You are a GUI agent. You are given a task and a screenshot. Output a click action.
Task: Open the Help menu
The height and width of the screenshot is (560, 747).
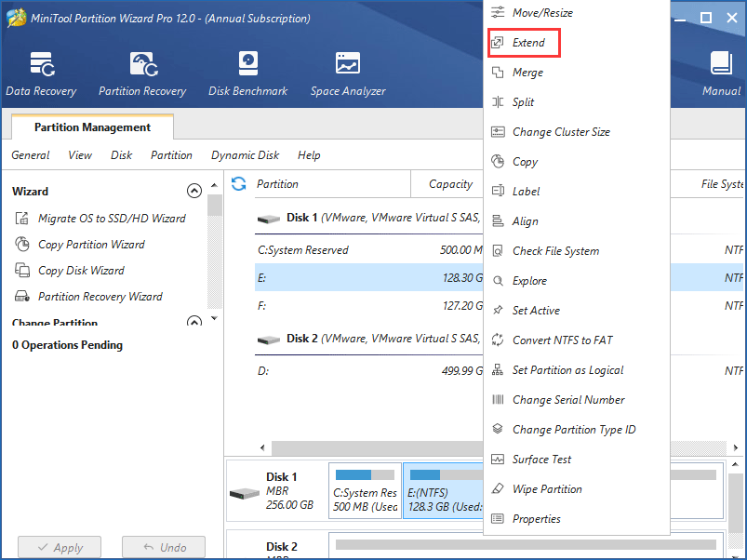pyautogui.click(x=309, y=155)
